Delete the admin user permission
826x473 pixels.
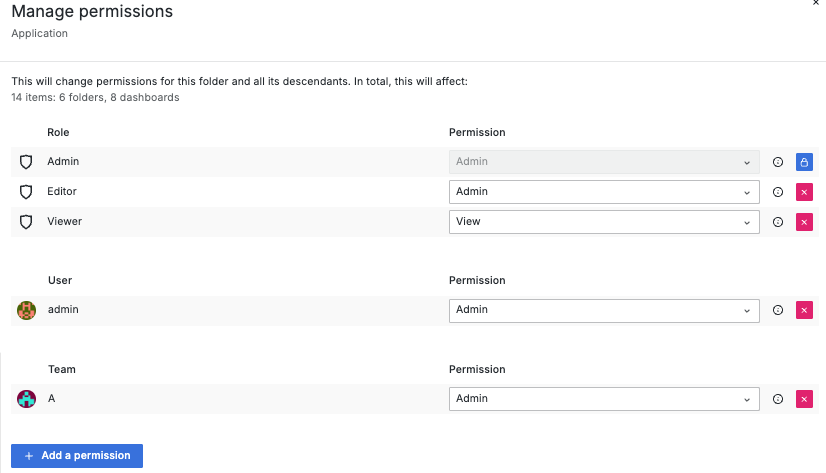pos(804,311)
